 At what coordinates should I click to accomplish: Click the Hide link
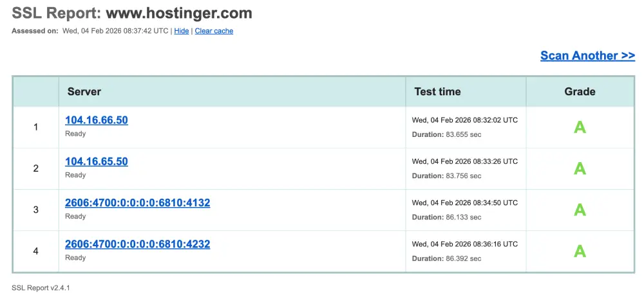(182, 31)
